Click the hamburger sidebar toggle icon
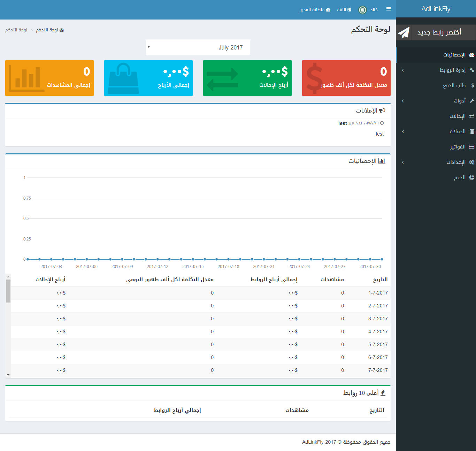The height and width of the screenshot is (451, 476). point(389,9)
